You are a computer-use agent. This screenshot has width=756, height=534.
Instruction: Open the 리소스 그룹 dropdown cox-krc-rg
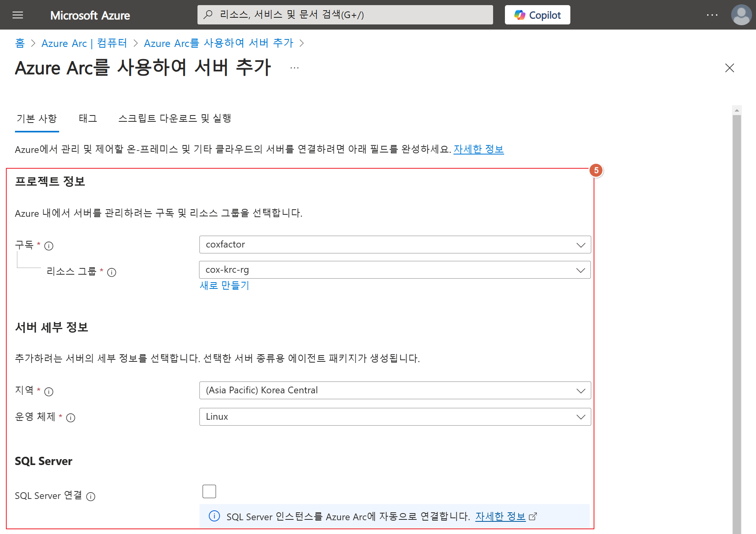(x=395, y=270)
